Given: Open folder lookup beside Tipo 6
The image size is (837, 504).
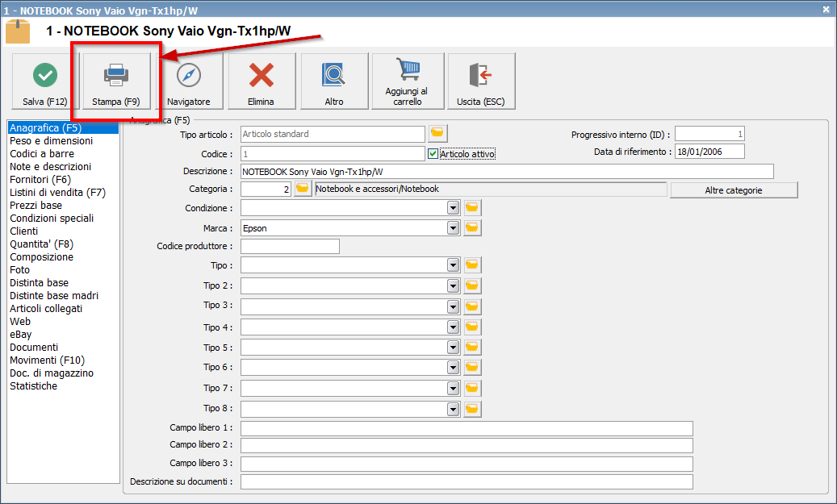Looking at the screenshot, I should coord(472,368).
